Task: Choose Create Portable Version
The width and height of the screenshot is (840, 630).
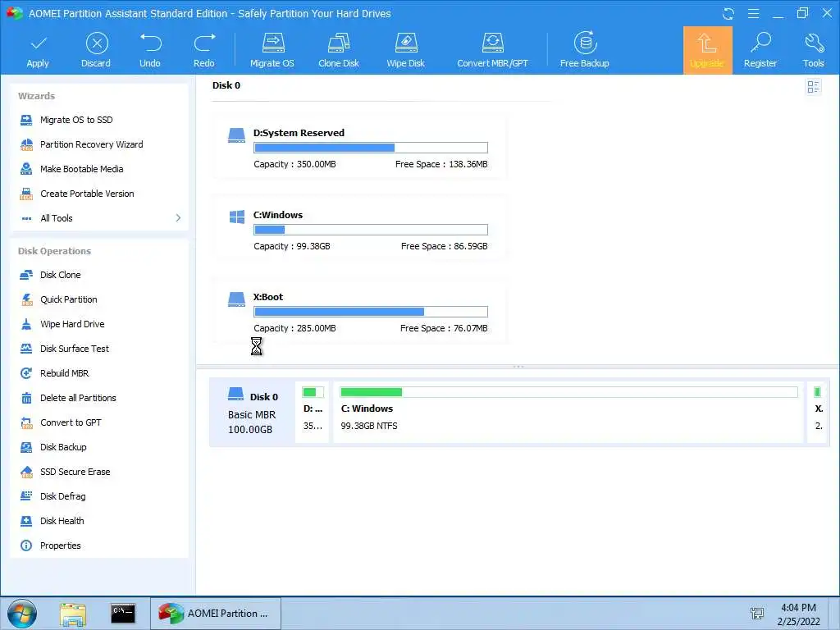Action: point(87,194)
